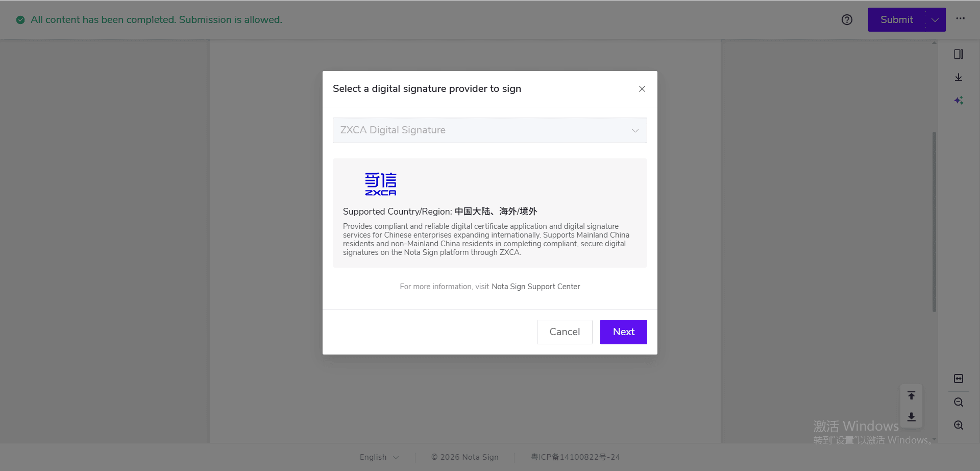Close the digital signature provider dialog
The image size is (980, 471).
pyautogui.click(x=642, y=89)
